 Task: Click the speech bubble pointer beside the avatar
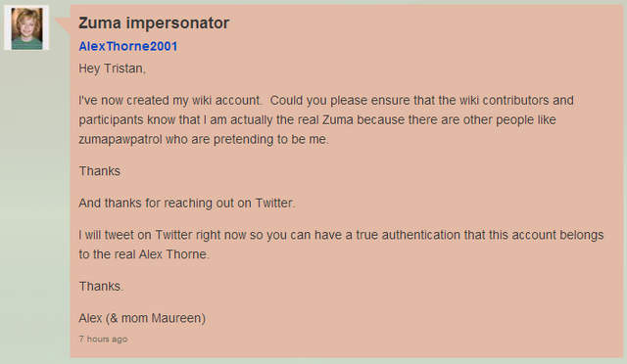coord(62,26)
